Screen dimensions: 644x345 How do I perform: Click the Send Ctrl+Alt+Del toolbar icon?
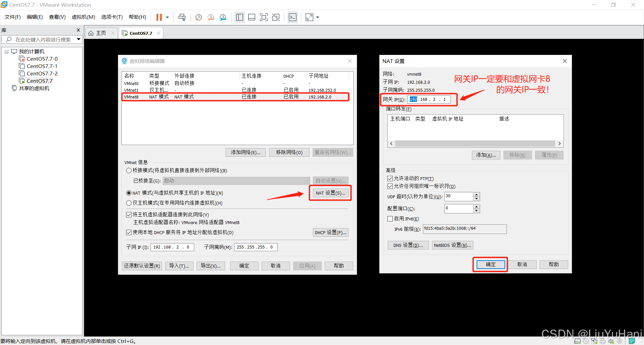tap(182, 17)
